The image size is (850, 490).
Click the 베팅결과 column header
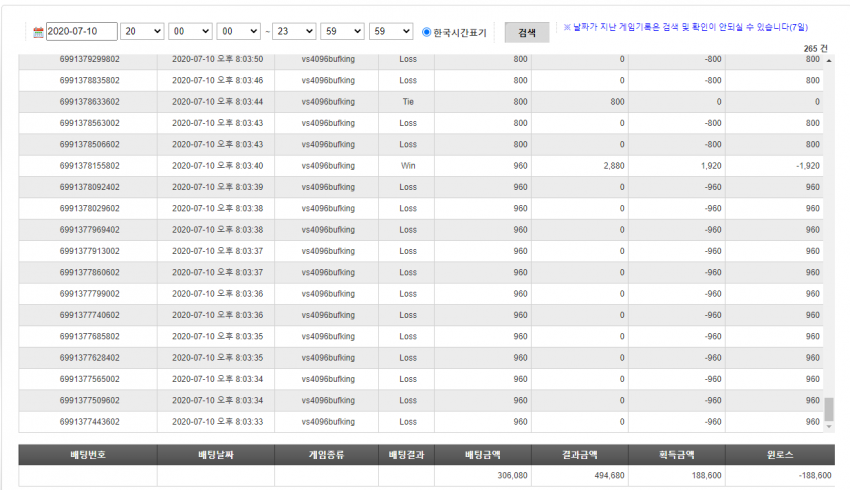coord(406,455)
